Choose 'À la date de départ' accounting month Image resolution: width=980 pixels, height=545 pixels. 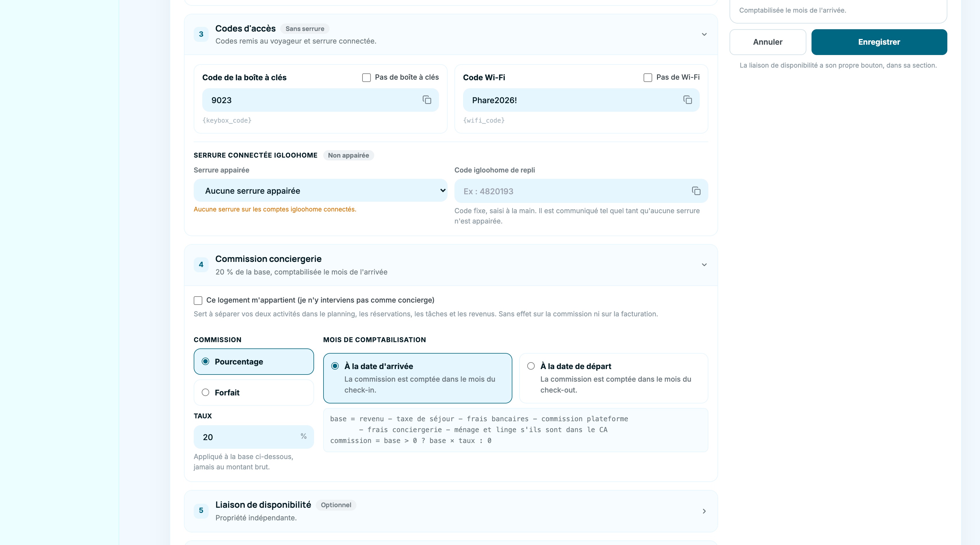[x=614, y=378]
